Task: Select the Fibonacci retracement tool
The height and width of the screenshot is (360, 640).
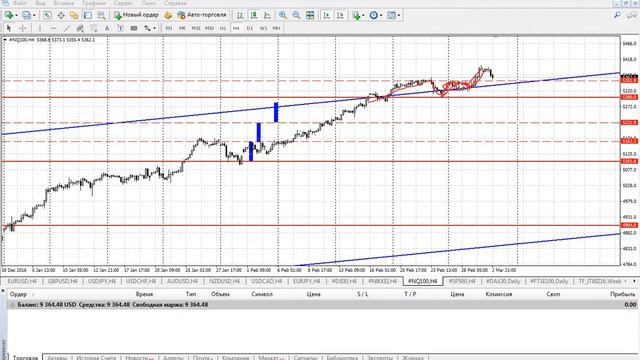Action: coord(93,28)
